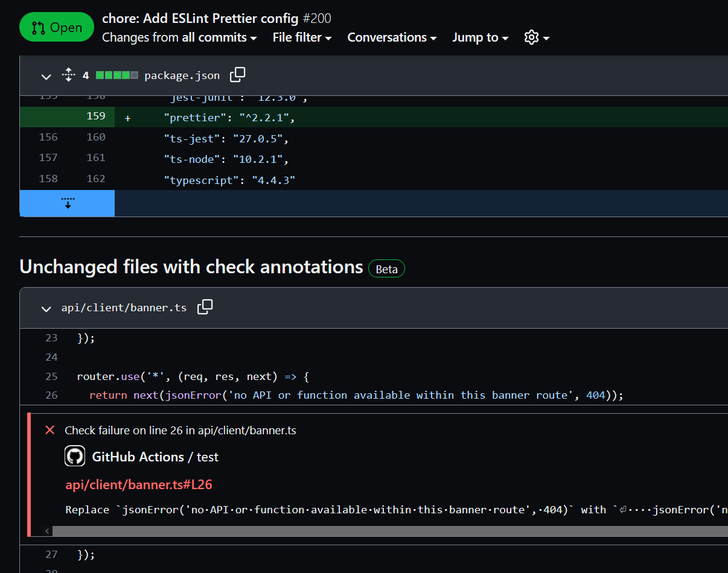Click the annotation horizontal scrollbar
728x573 pixels.
click(390, 531)
